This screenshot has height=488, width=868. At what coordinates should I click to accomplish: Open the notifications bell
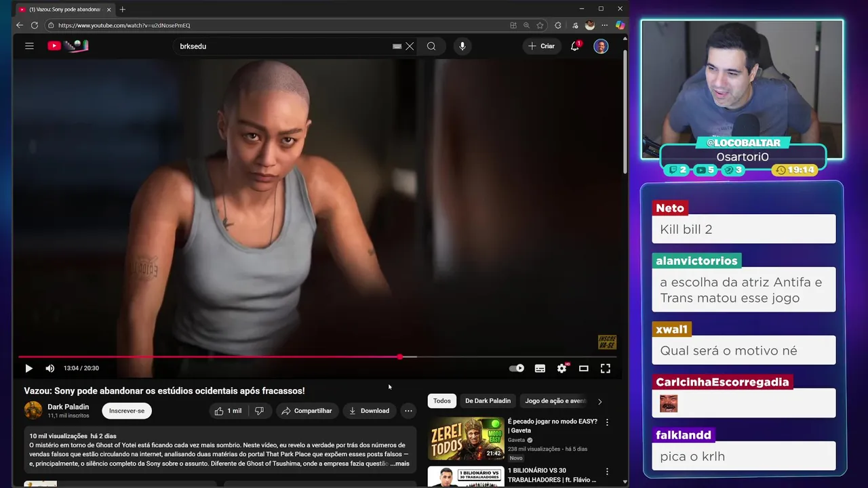click(575, 46)
